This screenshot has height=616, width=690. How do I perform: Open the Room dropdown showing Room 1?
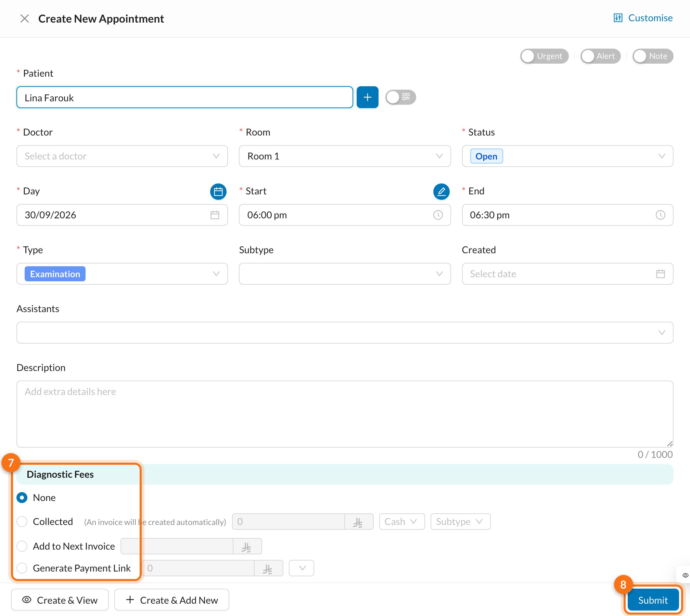(x=345, y=156)
